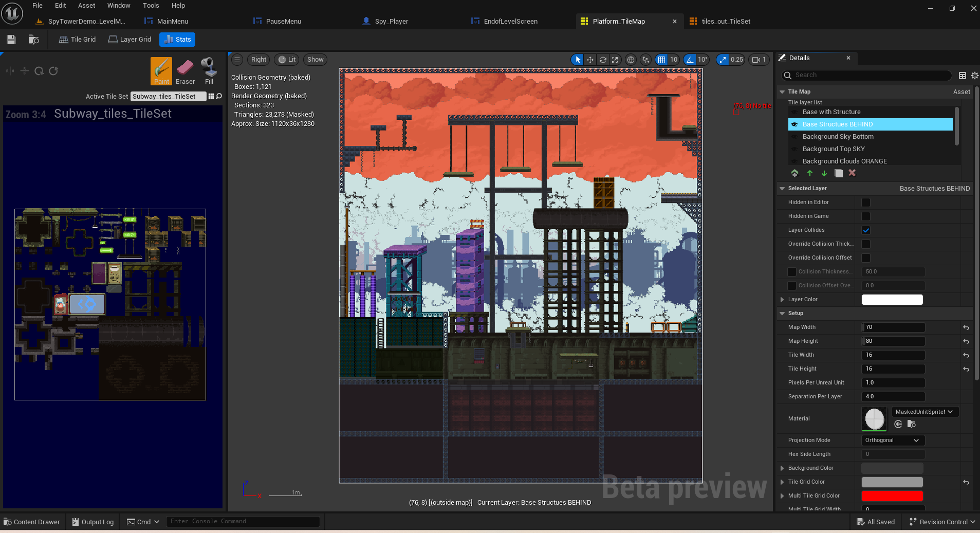This screenshot has width=980, height=533.
Task: Click magnifier next to Active Tile Set
Action: pyautogui.click(x=219, y=96)
